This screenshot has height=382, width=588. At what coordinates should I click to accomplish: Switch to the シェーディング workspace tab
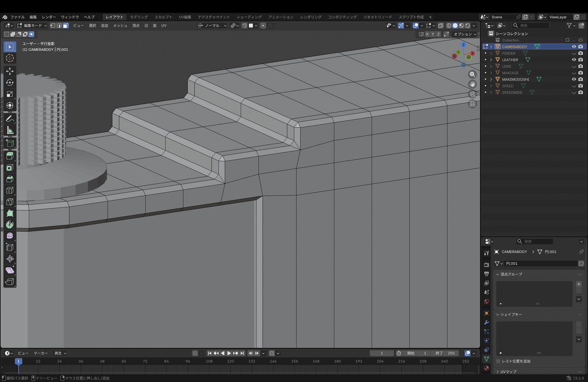(x=249, y=16)
